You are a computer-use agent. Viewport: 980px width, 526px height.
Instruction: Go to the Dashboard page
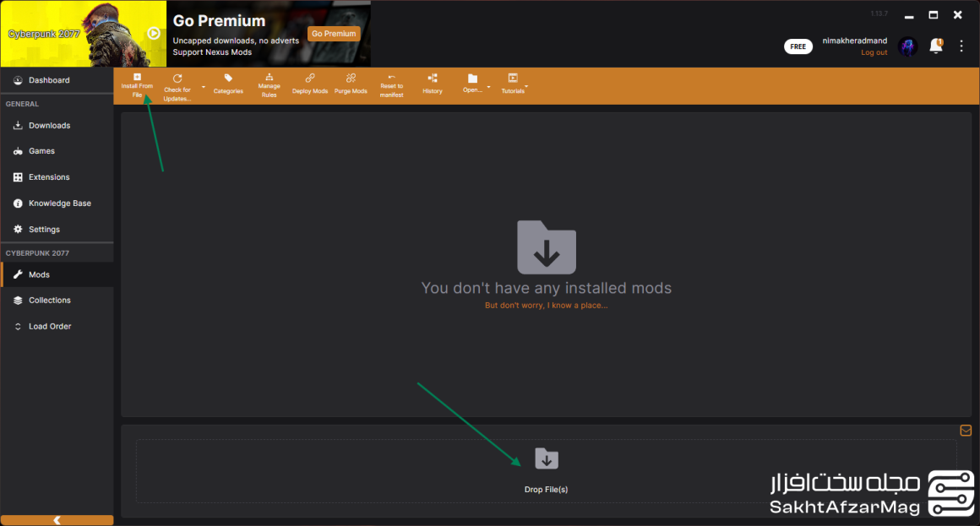click(x=57, y=80)
